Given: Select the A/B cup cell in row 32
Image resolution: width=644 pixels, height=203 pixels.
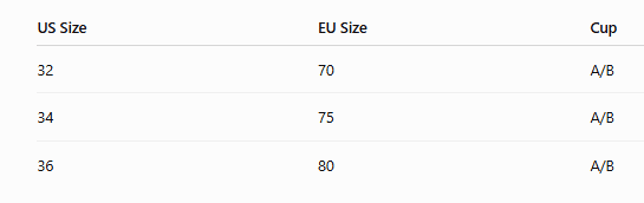Looking at the screenshot, I should [x=602, y=71].
